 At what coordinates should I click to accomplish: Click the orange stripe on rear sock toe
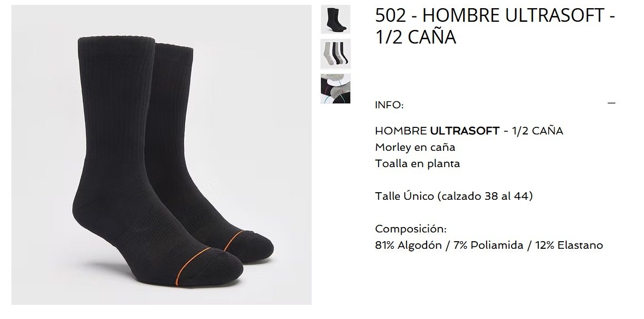(233, 240)
